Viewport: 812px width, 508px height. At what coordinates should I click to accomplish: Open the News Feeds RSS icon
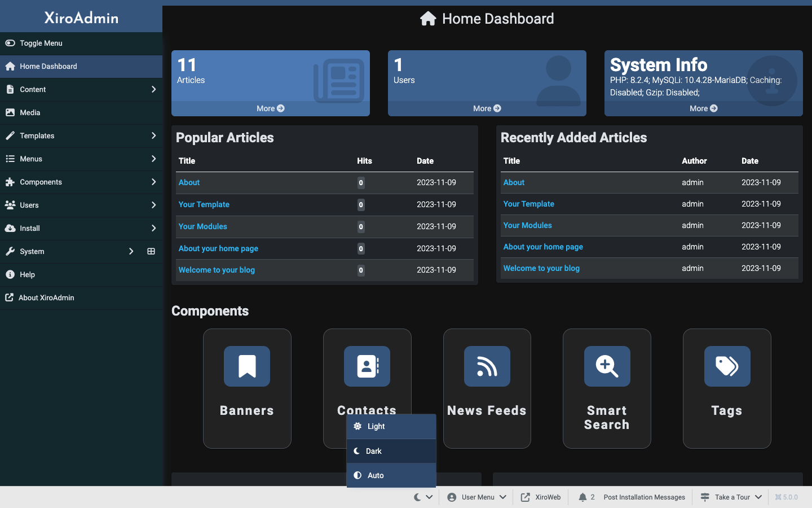tap(487, 366)
